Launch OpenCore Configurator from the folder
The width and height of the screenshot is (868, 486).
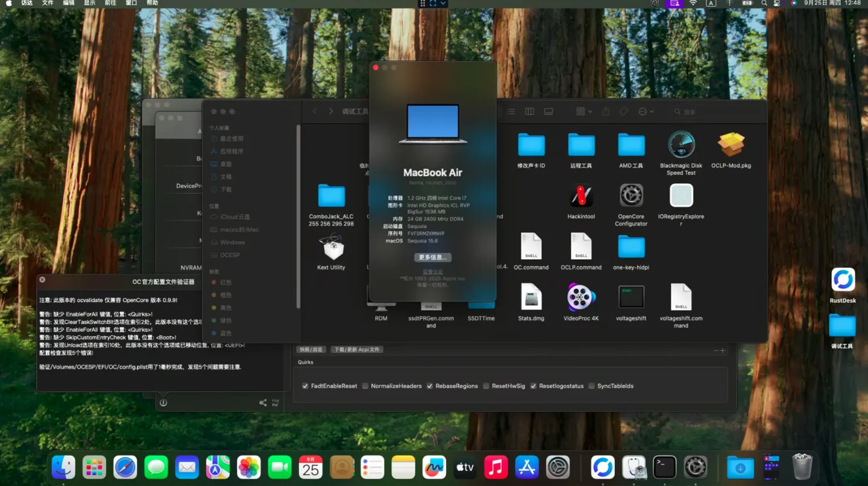(x=631, y=196)
